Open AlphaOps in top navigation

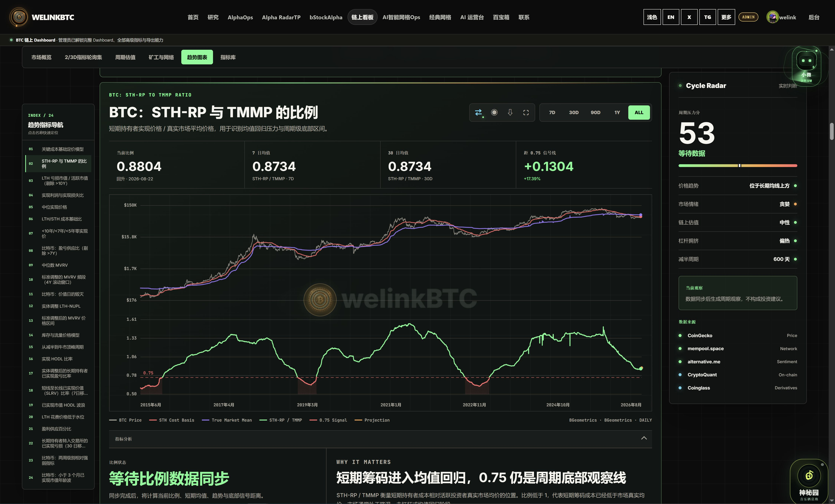[240, 17]
